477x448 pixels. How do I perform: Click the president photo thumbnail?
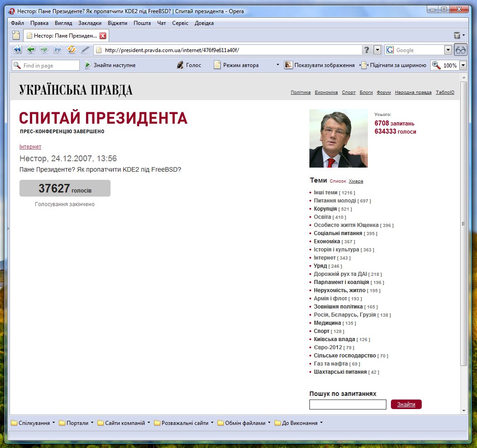tap(338, 138)
